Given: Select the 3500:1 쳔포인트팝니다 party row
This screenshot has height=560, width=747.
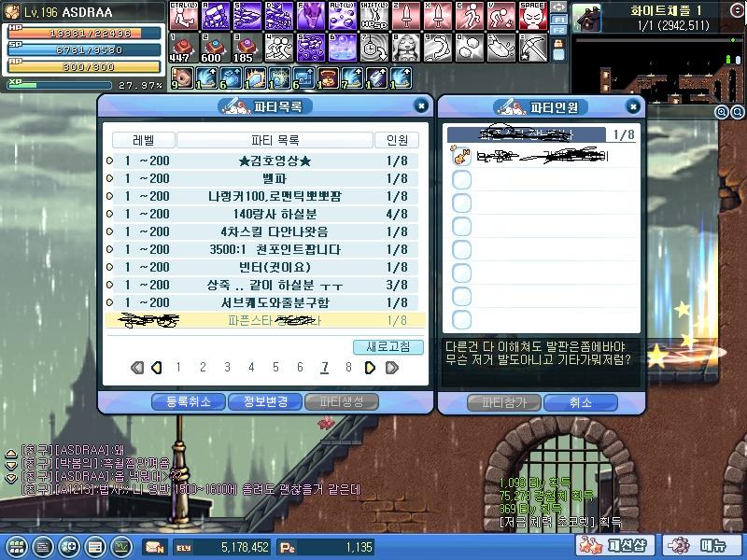Looking at the screenshot, I should (263, 249).
